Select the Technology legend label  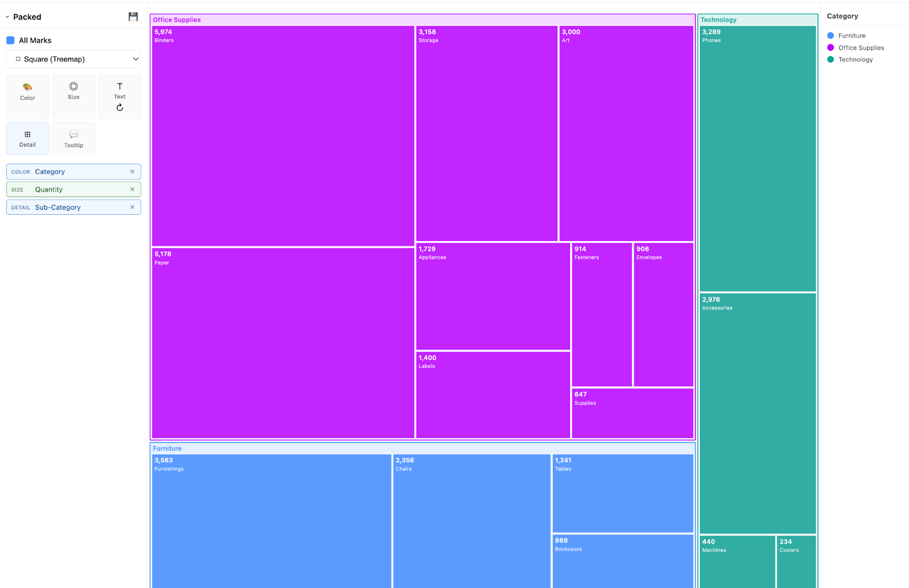[856, 60]
